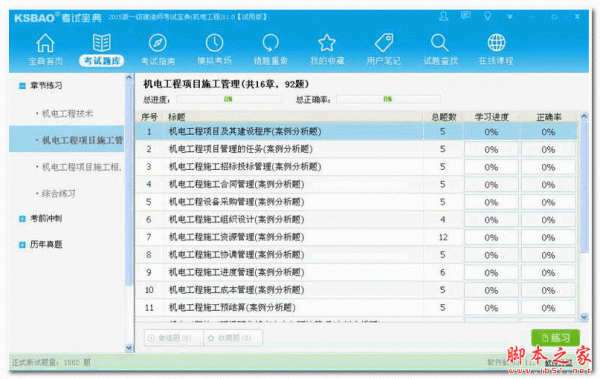This screenshot has height=379, width=600.
Task: Click 总题数 value 6 in row 9
Action: 443,273
